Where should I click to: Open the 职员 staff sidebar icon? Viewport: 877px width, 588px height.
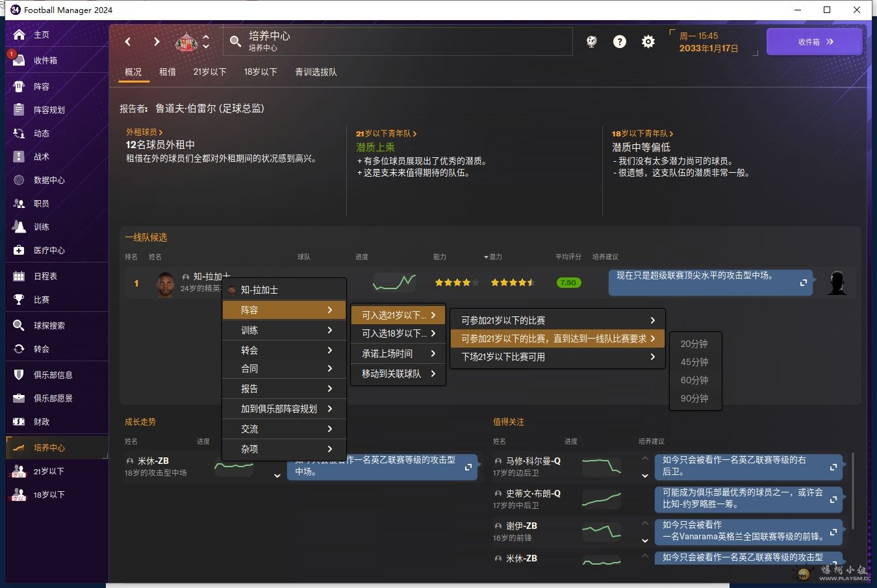19,203
